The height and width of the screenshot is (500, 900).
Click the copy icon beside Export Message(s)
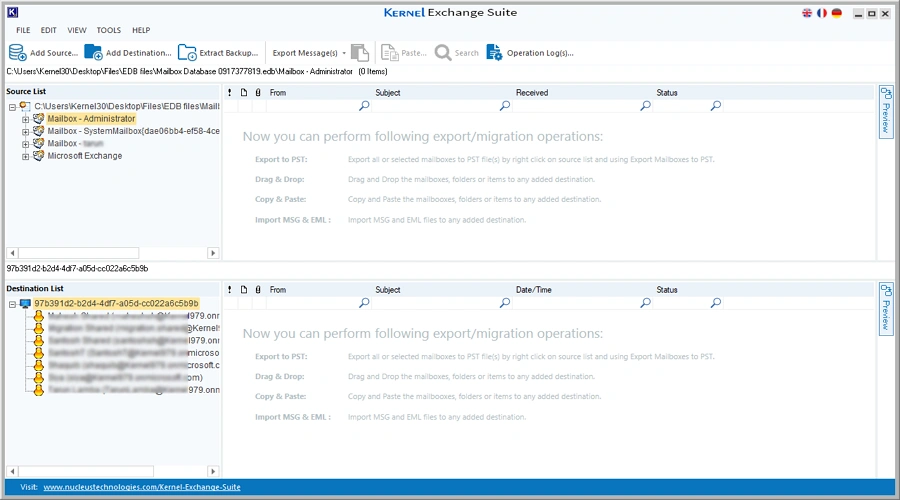pyautogui.click(x=360, y=53)
